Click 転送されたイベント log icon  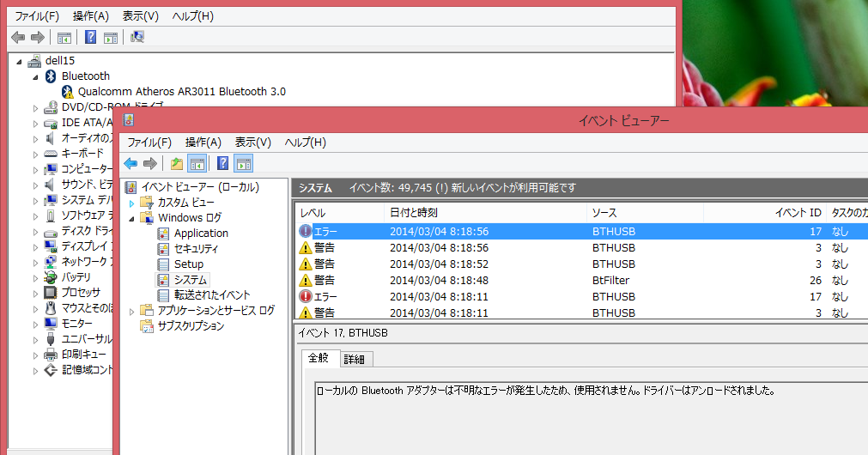(163, 295)
